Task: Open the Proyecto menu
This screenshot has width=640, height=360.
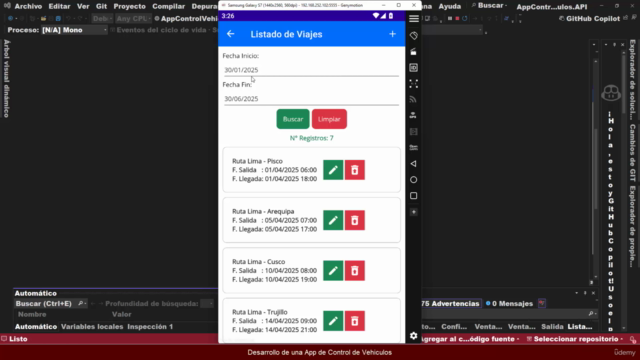Action: (129, 6)
